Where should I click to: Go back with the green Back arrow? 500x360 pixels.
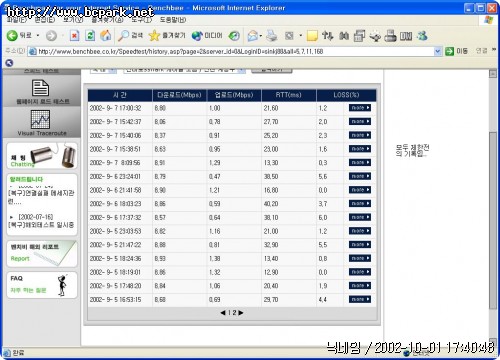coord(19,35)
